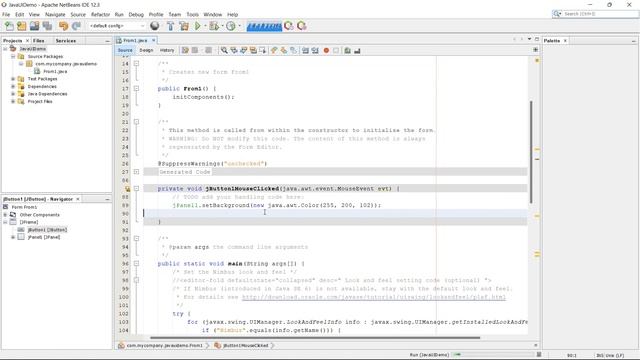
Task: Click the Debug Project toolbar icon
Action: [213, 26]
